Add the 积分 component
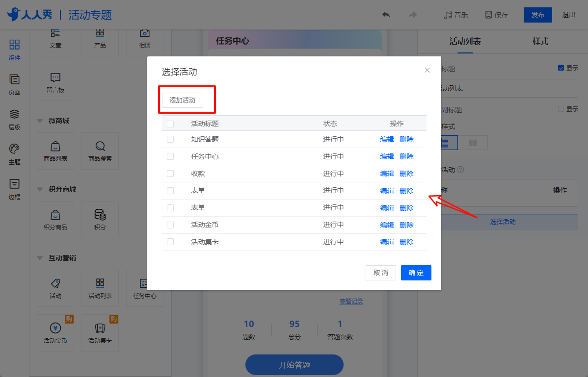The image size is (588, 377). [100, 220]
